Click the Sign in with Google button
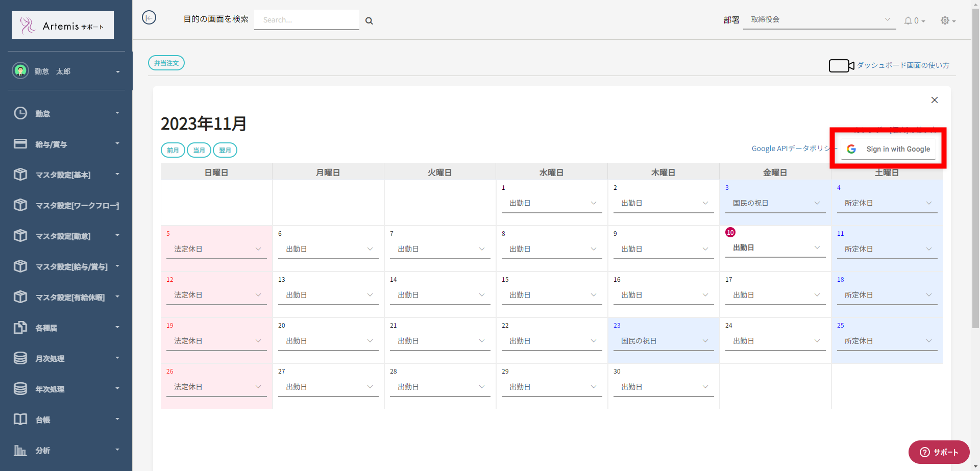The width and height of the screenshot is (980, 471). tap(888, 149)
